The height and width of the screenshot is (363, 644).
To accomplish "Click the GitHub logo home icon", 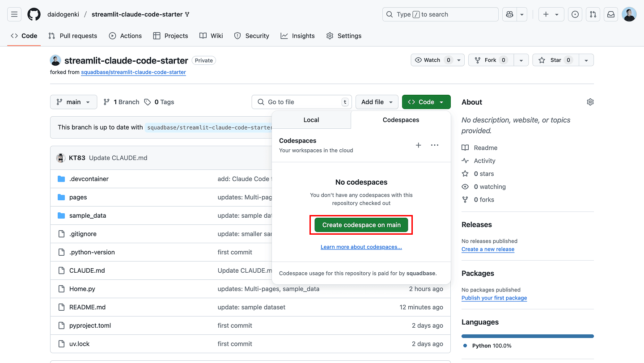I will [34, 14].
